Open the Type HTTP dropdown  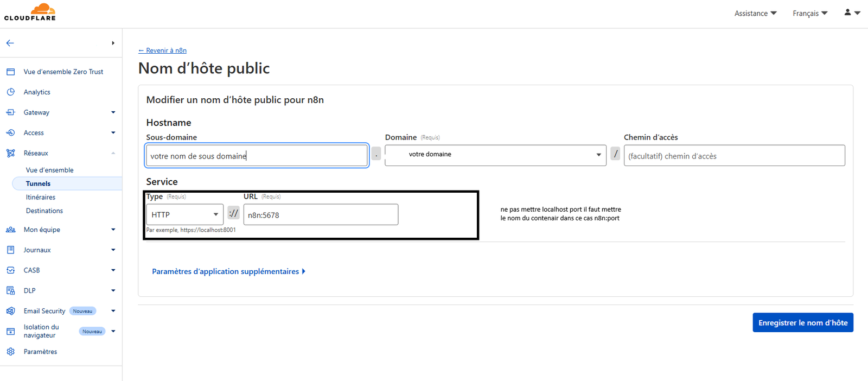pyautogui.click(x=184, y=215)
